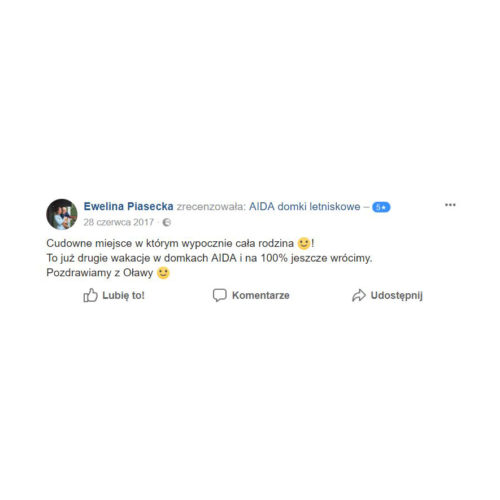Screen dimensions: 500x500
Task: Click the blue 5-star rating badge
Action: click(381, 207)
